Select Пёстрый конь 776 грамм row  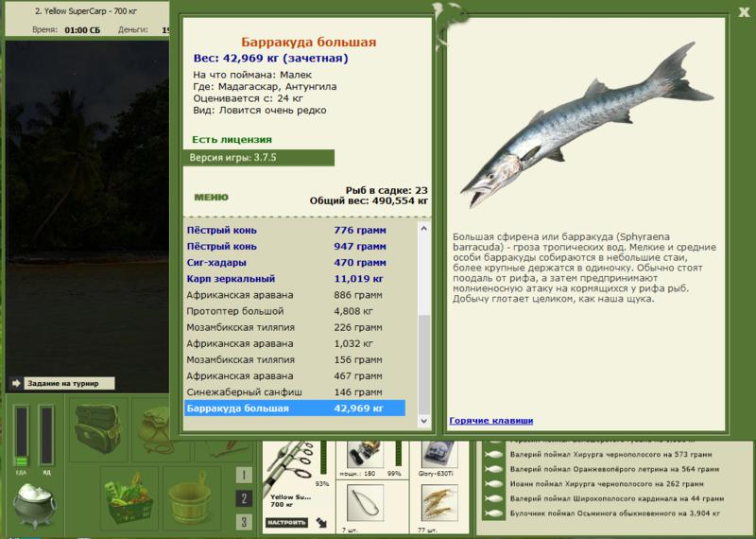tap(295, 230)
